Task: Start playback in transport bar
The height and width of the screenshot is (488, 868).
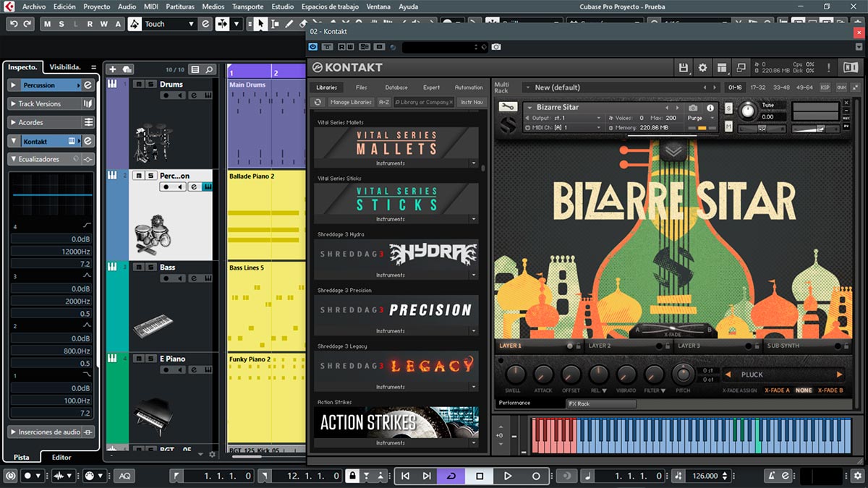Action: (508, 476)
